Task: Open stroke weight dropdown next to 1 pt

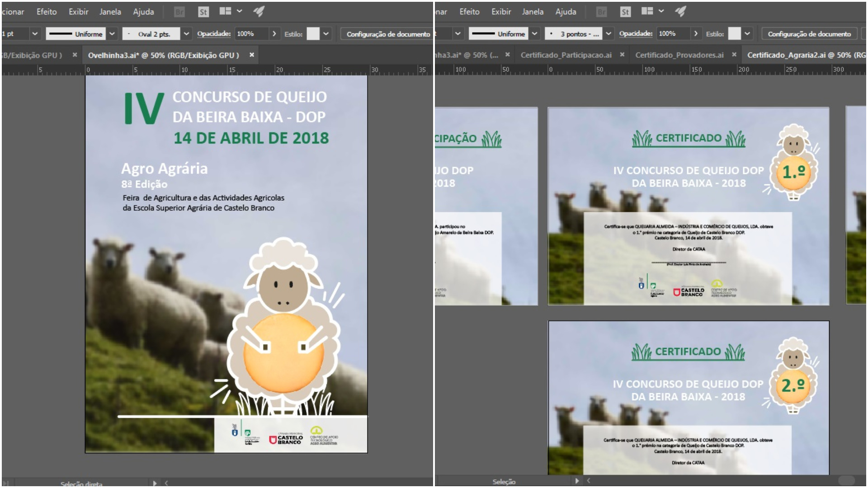Action: coord(35,34)
